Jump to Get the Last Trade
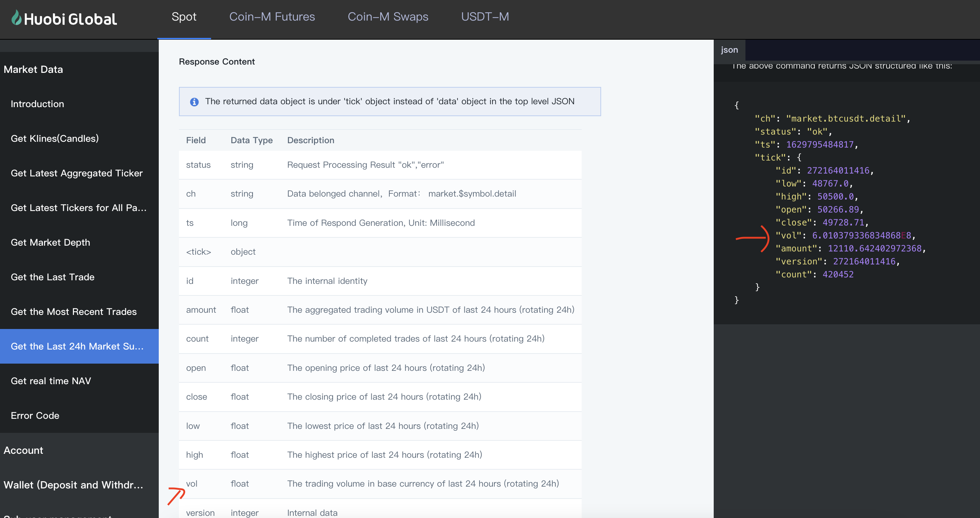Viewport: 980px width, 518px height. 53,277
